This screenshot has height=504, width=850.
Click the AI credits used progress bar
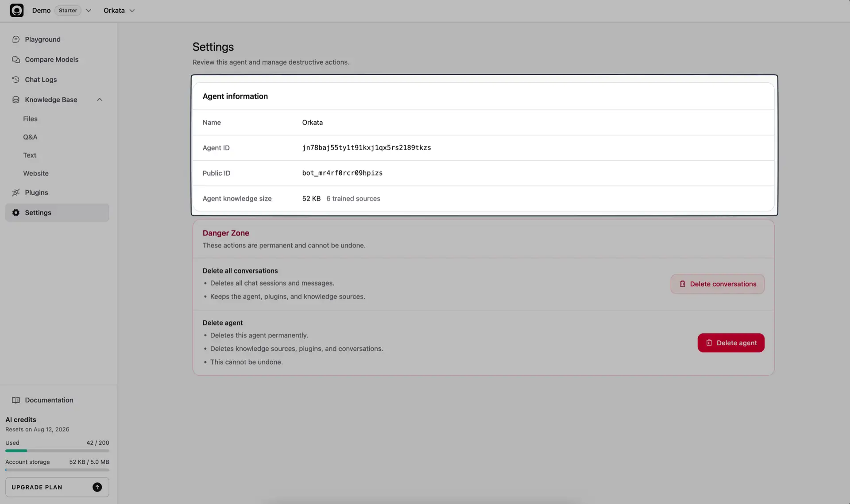pyautogui.click(x=57, y=450)
